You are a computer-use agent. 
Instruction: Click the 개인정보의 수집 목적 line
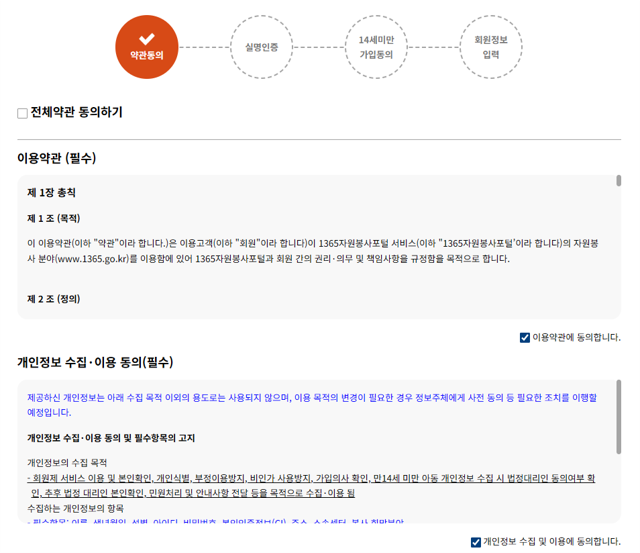[x=66, y=462]
